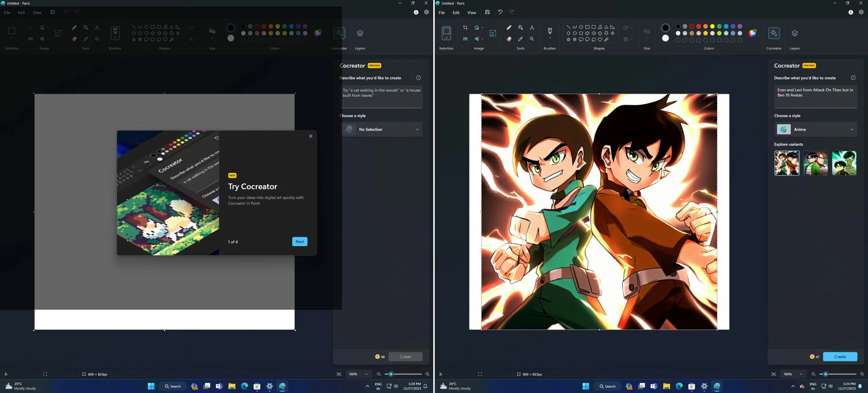Screen dimensions: 868x393
Task: Open the Anime style dropdown in right window
Action: click(x=815, y=129)
